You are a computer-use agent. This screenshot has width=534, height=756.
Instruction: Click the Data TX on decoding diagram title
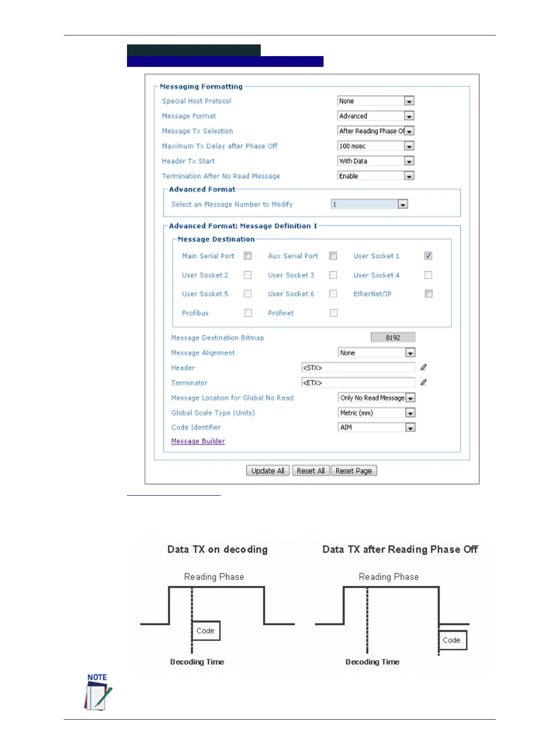click(218, 549)
